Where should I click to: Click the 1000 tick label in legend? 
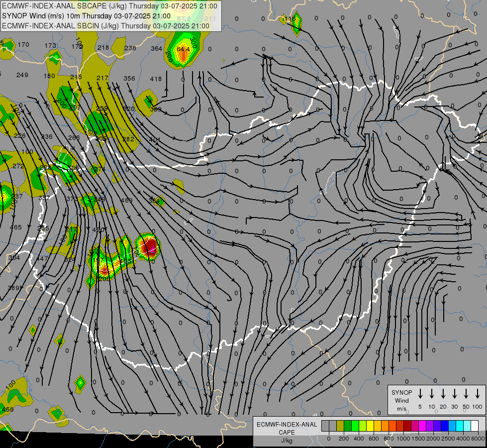pyautogui.click(x=403, y=439)
